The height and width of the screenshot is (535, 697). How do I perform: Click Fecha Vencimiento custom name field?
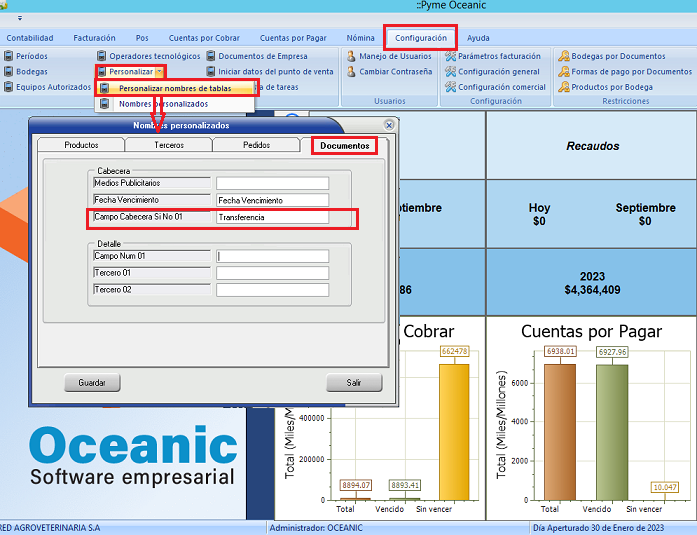(272, 200)
